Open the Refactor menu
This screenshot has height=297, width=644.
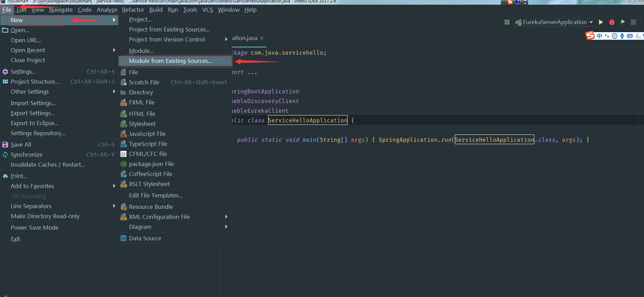(133, 10)
